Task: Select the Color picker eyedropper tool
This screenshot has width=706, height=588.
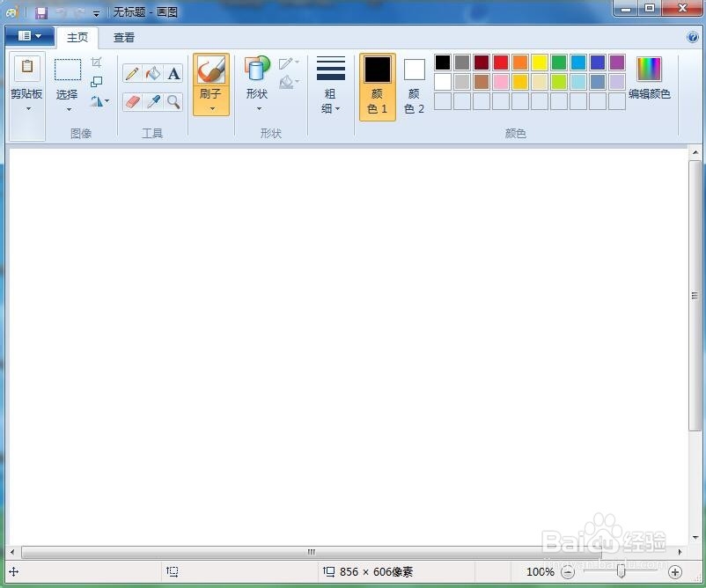Action: point(153,102)
